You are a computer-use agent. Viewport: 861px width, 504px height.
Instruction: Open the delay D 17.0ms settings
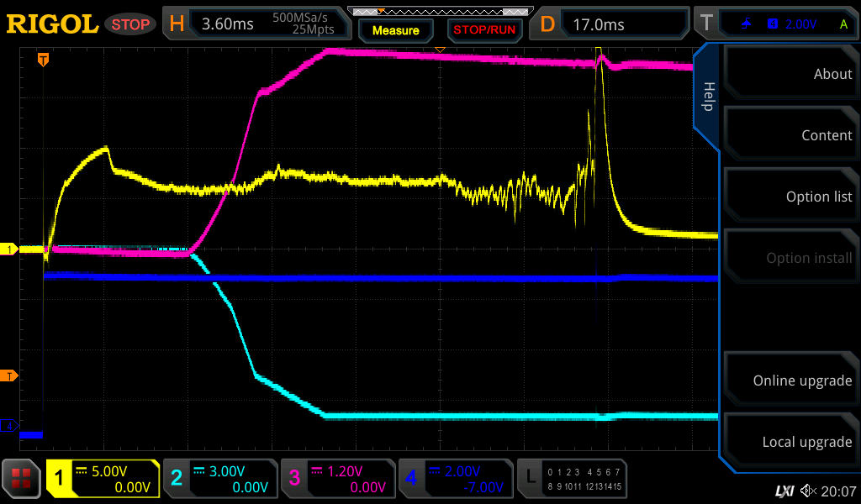tap(612, 24)
